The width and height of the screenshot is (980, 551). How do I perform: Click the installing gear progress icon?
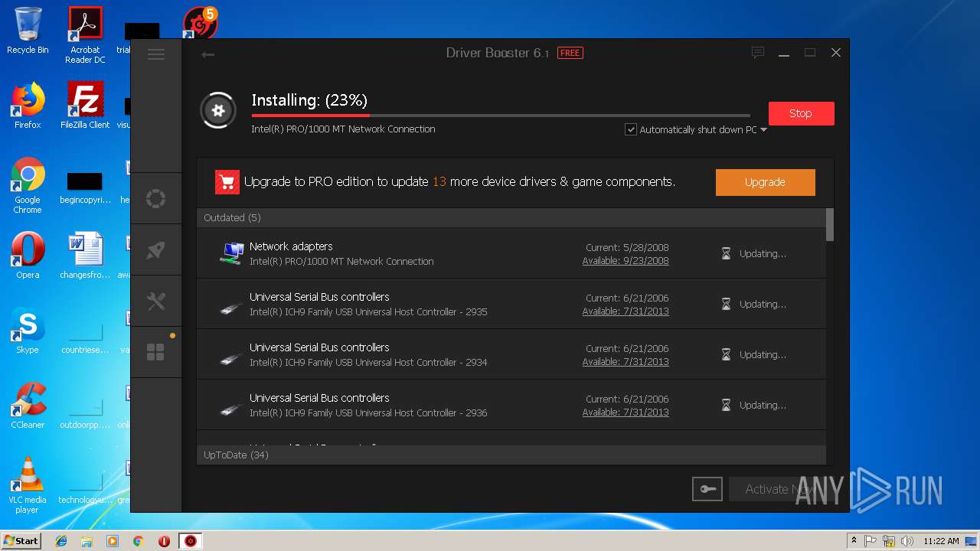pos(218,111)
